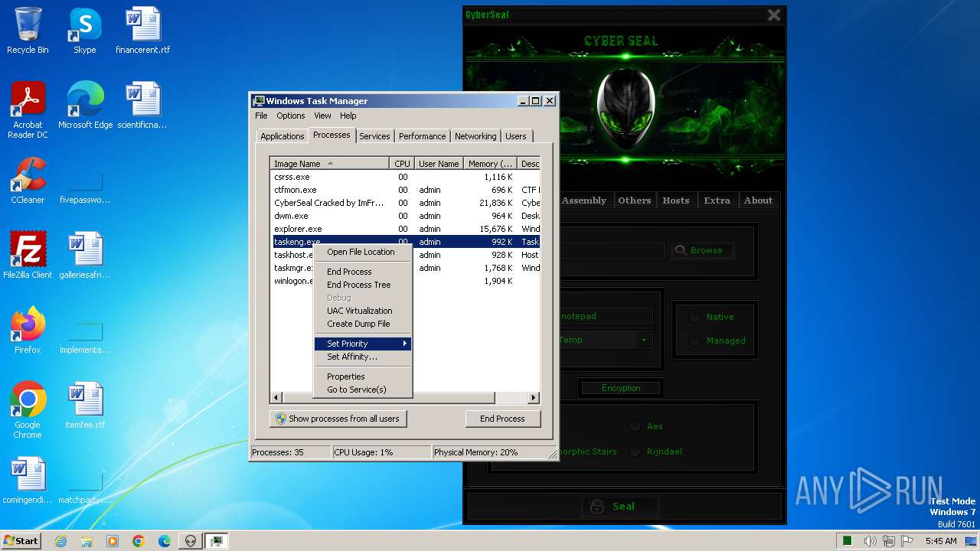This screenshot has height=551, width=980.
Task: Open the Hosts tab in CyberSeal
Action: (x=675, y=201)
